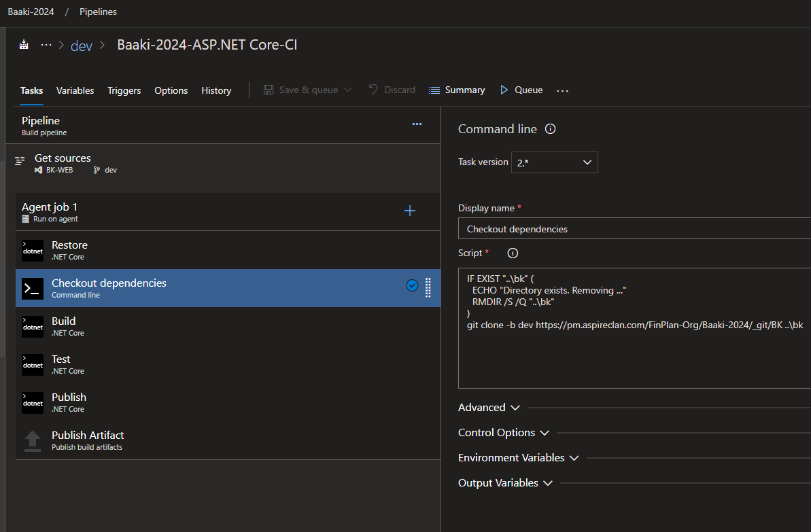Open the toolbar more actions ellipsis
Screen dimensions: 811x532
[563, 90]
